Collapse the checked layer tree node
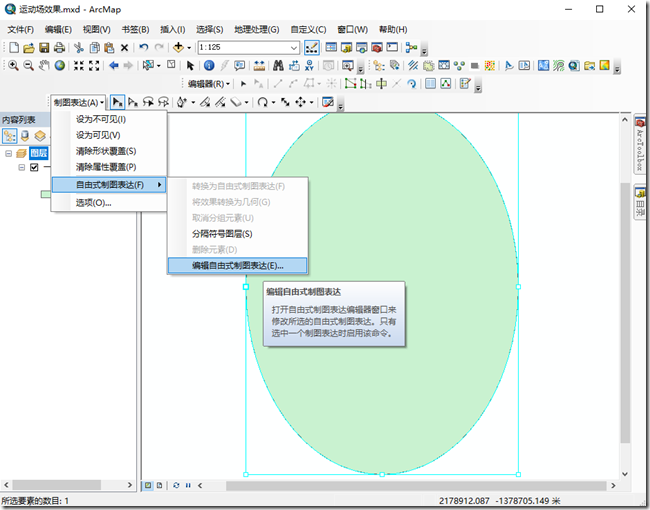The height and width of the screenshot is (510, 650). [22, 167]
